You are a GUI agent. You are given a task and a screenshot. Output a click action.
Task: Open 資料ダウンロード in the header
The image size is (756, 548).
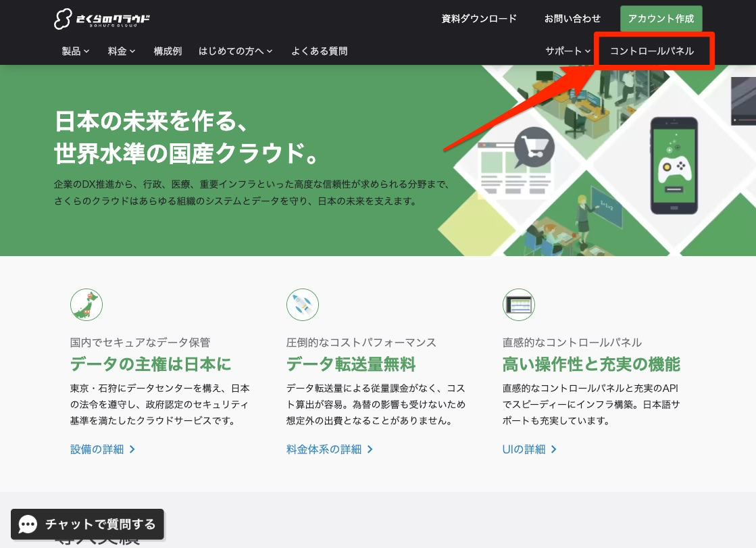tap(479, 19)
